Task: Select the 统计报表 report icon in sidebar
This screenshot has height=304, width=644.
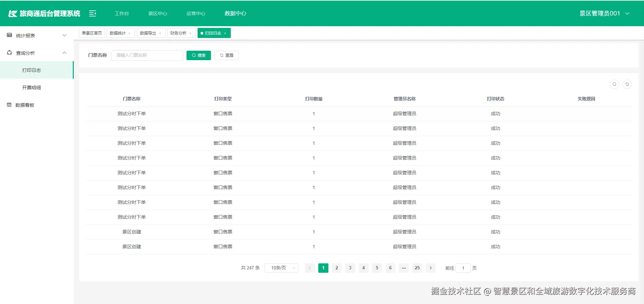Action: (x=9, y=35)
